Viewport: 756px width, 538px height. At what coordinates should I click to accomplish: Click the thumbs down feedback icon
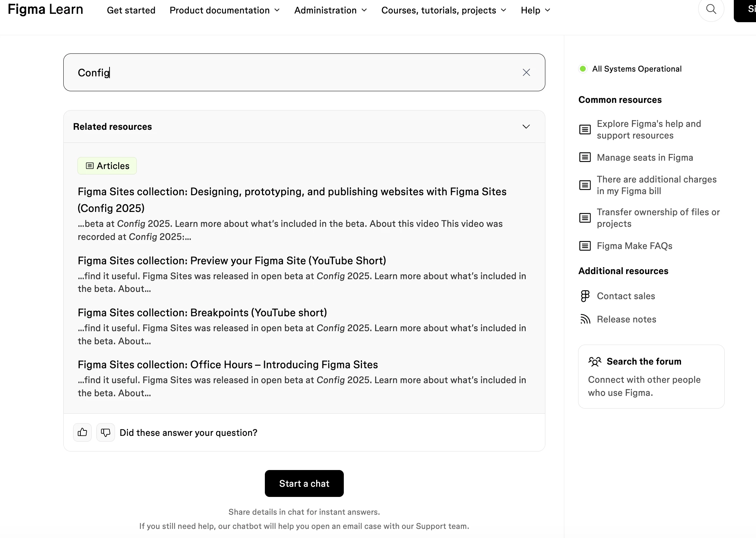(106, 432)
